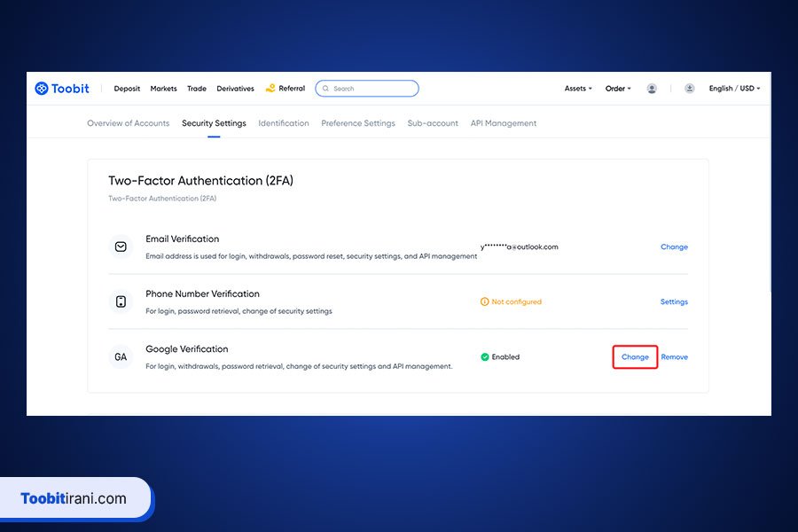
Task: Click the GA Google Verification icon
Action: [121, 357]
